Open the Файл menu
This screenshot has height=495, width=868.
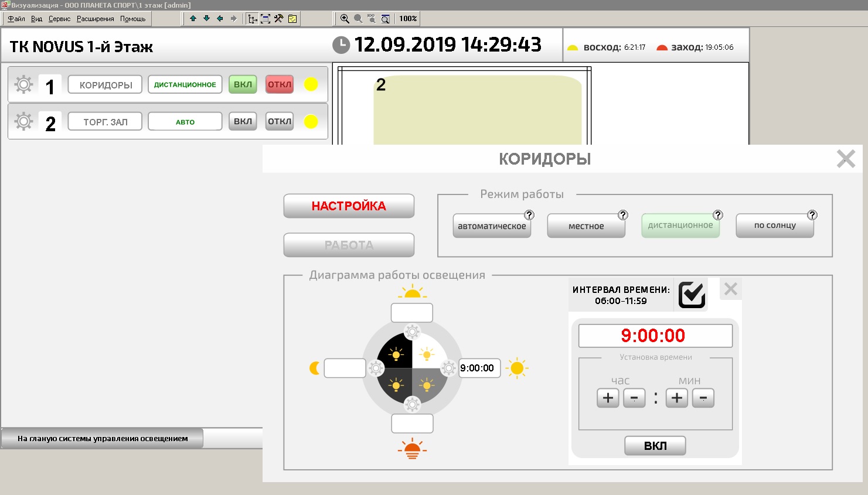[x=16, y=19]
